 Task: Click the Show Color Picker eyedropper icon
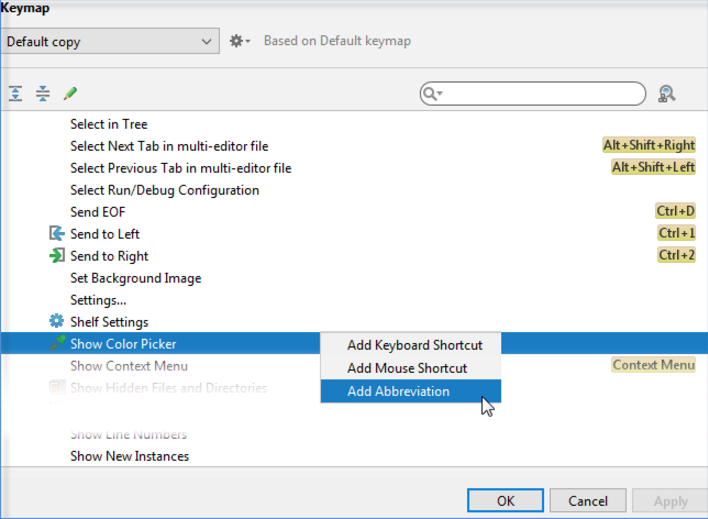[x=56, y=344]
